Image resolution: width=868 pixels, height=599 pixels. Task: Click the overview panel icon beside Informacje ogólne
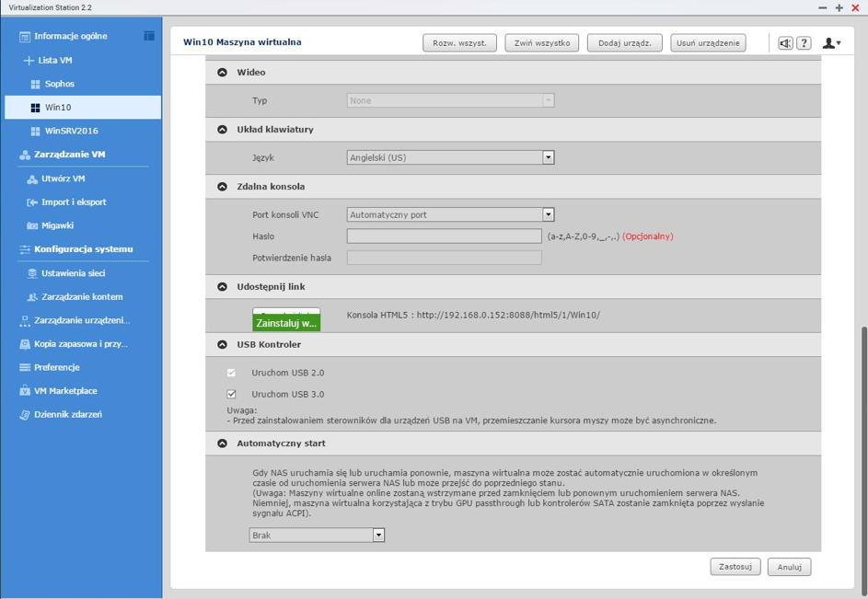click(149, 36)
